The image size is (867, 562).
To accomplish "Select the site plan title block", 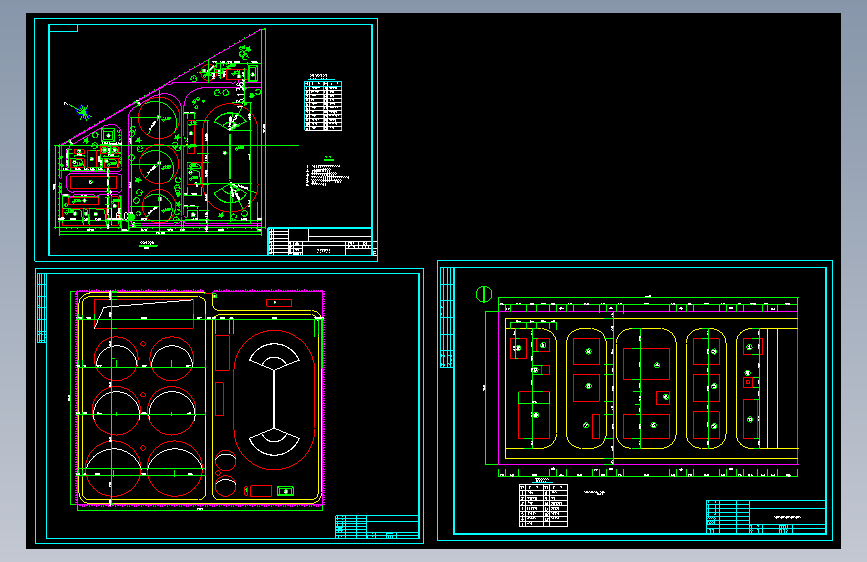I will pyautogui.click(x=322, y=242).
